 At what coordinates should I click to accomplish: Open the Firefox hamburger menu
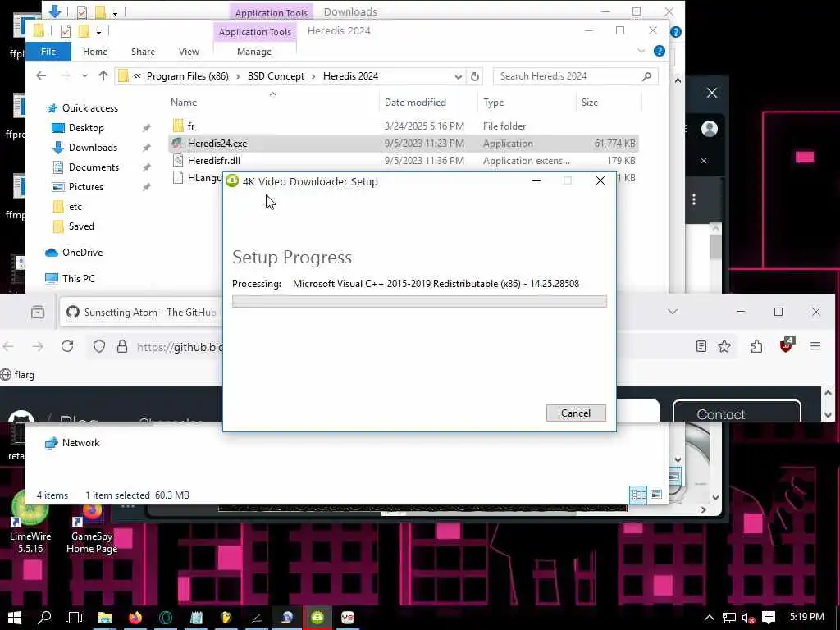[x=815, y=346]
